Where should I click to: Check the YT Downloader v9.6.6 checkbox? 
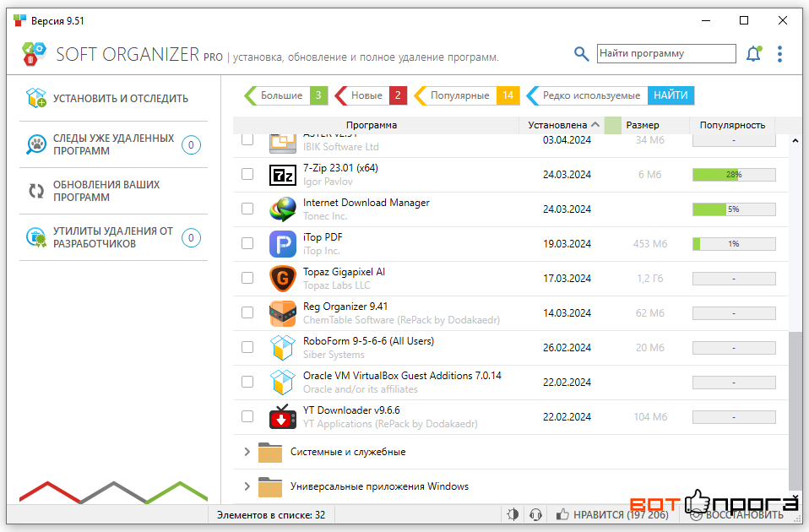coord(247,416)
